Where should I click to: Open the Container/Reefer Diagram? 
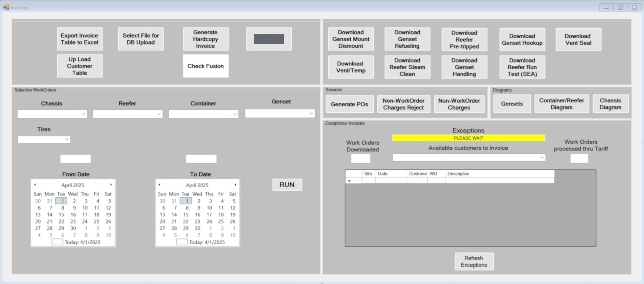562,104
